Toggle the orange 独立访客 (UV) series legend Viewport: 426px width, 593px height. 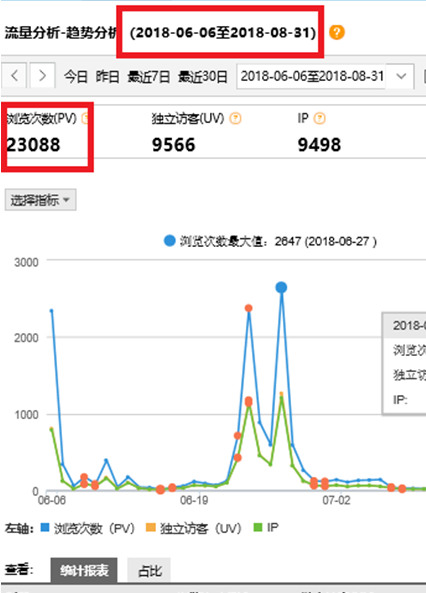(193, 528)
